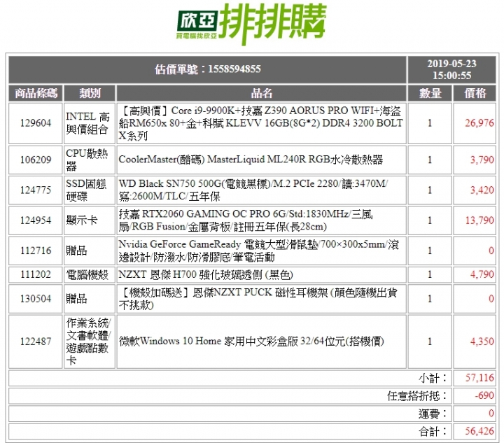This screenshot has width=504, height=443.
Task: Click the Core i9-9900K bundle product name
Action: pos(260,123)
